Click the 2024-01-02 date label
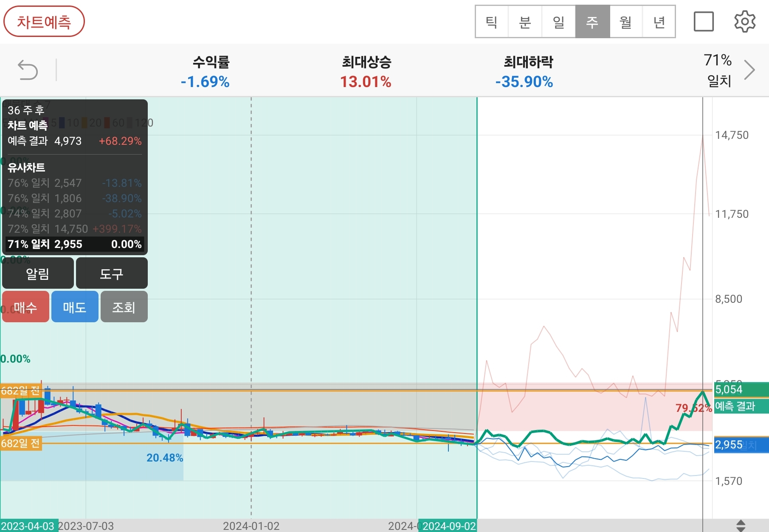Image resolution: width=769 pixels, height=532 pixels. click(251, 526)
